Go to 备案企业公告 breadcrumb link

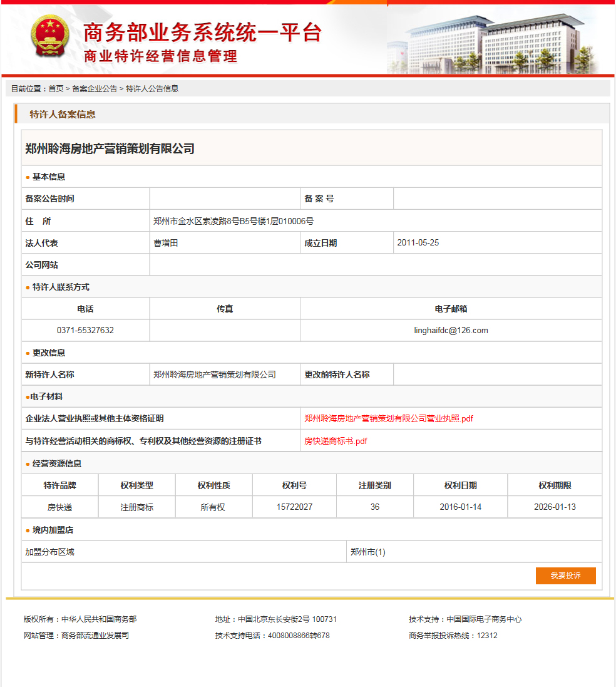[95, 88]
